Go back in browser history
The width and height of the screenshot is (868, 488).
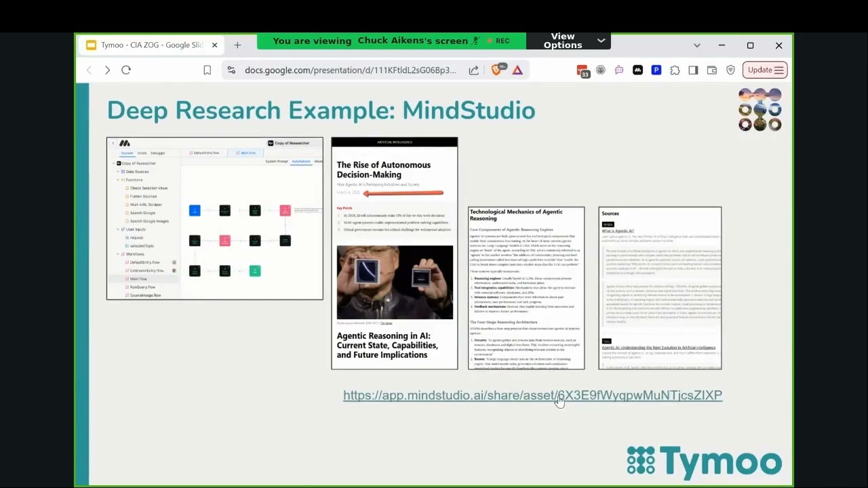tap(89, 70)
